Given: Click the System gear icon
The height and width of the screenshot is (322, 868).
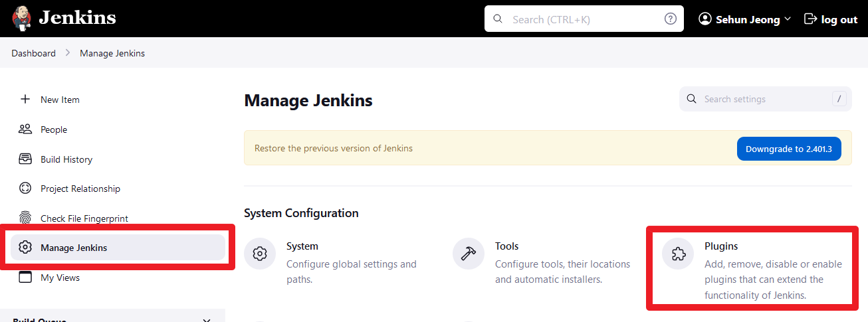Looking at the screenshot, I should point(260,254).
